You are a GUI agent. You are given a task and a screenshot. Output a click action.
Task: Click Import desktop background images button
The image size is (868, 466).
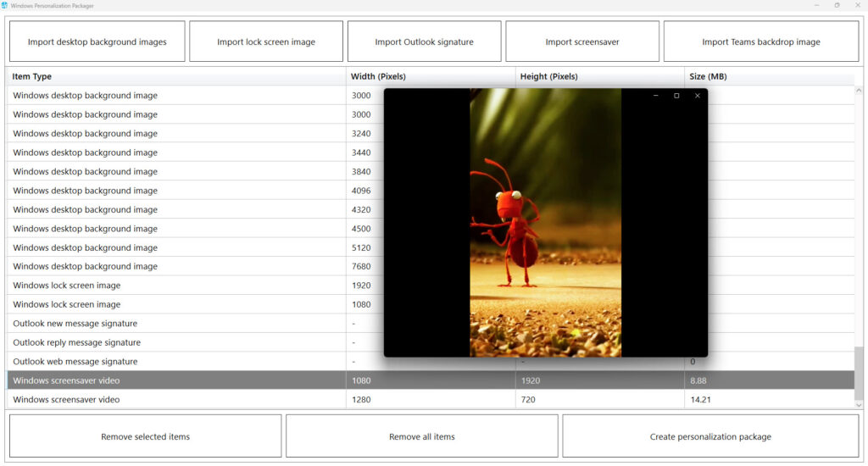(97, 42)
